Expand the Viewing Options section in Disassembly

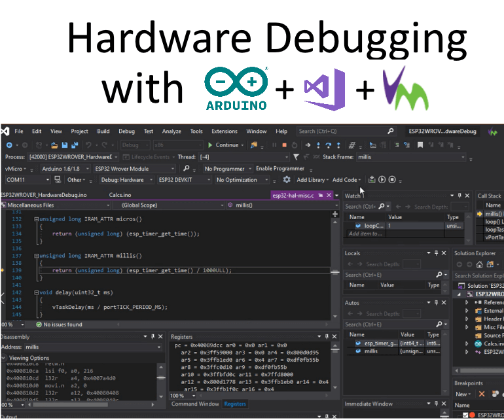(x=4, y=358)
